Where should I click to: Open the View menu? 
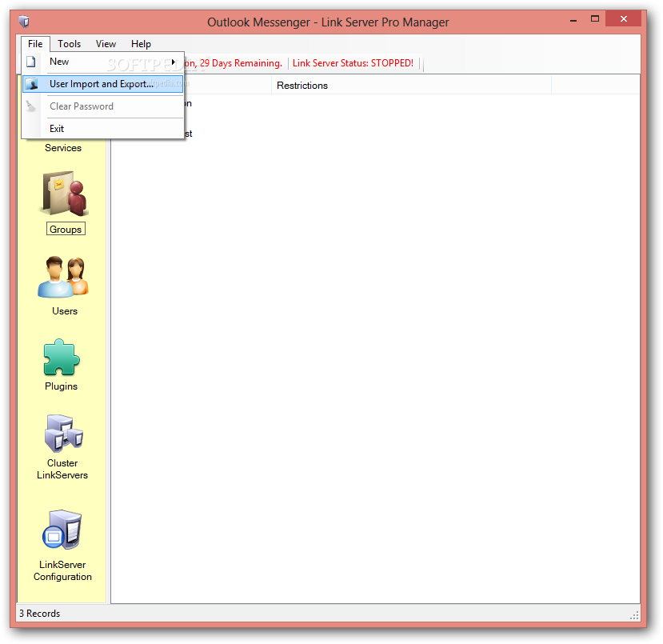(106, 44)
